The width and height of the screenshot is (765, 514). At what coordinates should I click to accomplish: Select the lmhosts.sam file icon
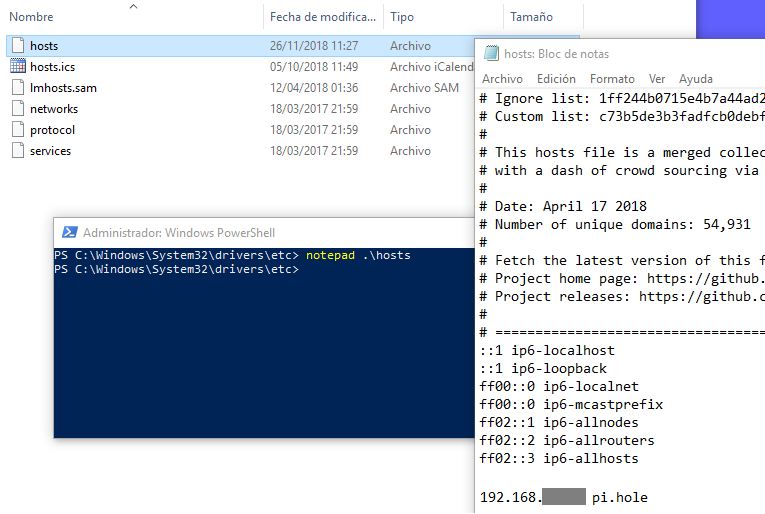(x=18, y=87)
